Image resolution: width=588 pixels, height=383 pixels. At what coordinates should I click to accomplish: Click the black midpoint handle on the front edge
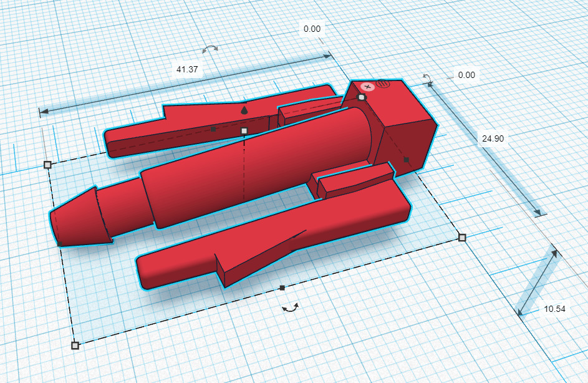coord(282,288)
